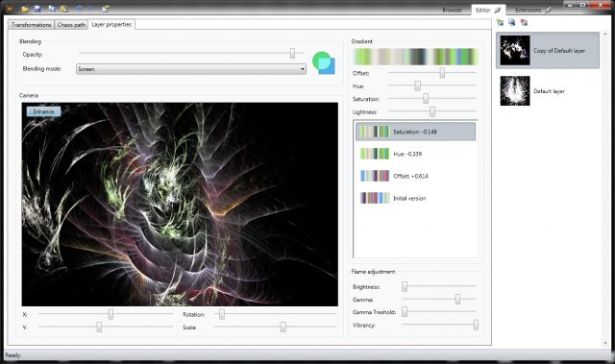Open the Extensions tab
Screen dimensions: 615x364
(x=528, y=11)
